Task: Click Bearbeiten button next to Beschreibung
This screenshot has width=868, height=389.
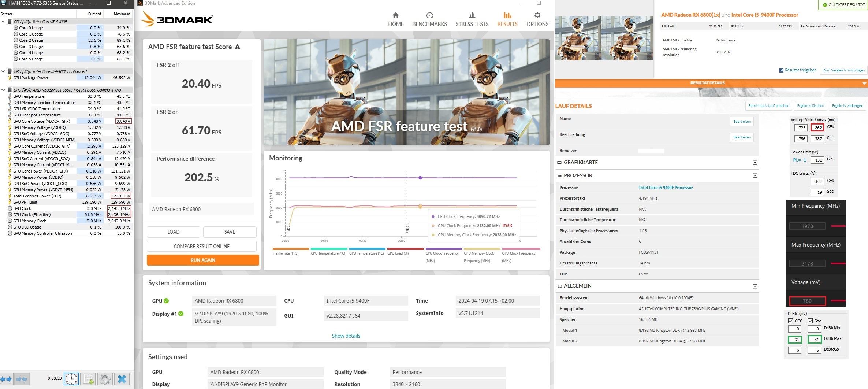Action: coord(742,137)
